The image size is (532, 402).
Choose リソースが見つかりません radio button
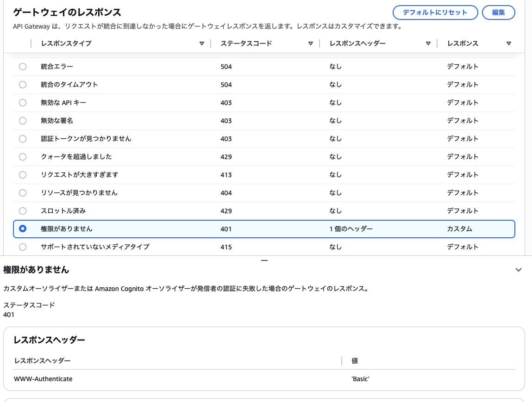point(23,193)
